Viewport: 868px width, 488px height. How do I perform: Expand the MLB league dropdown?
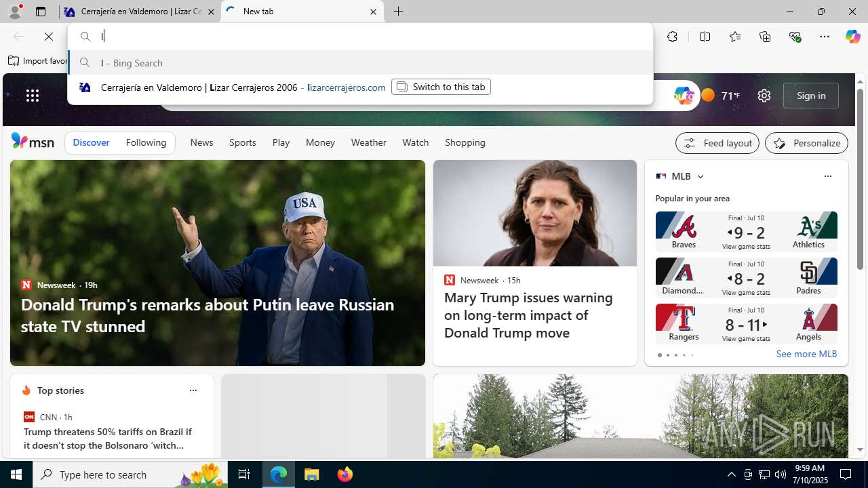(700, 176)
